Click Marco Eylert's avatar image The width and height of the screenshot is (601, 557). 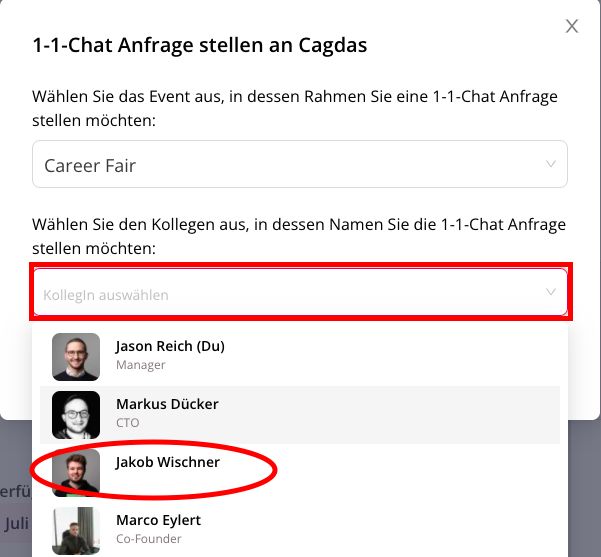[x=76, y=531]
